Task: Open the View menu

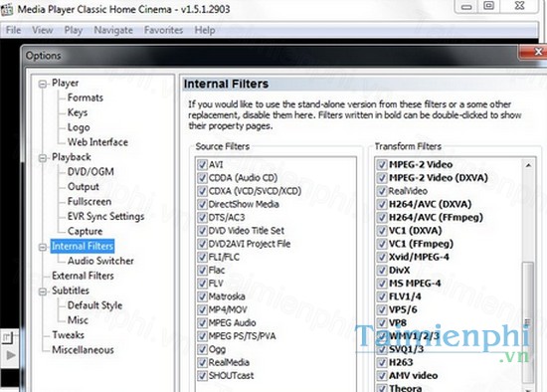Action: 42,30
